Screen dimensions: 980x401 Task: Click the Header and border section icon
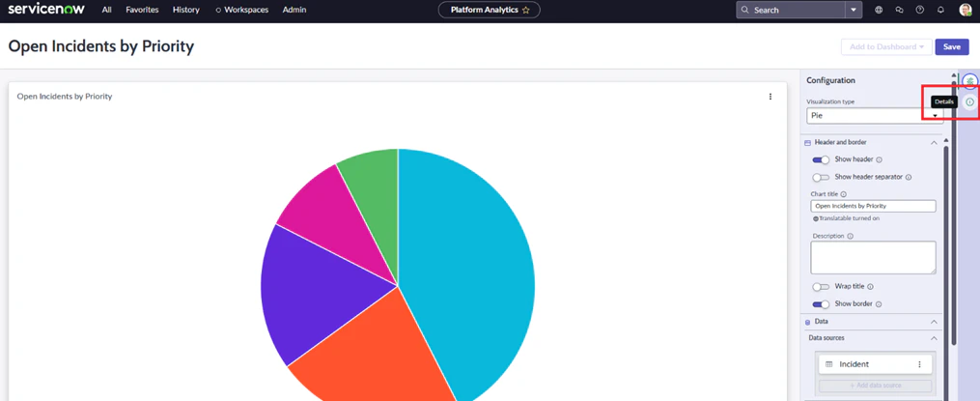(x=807, y=143)
